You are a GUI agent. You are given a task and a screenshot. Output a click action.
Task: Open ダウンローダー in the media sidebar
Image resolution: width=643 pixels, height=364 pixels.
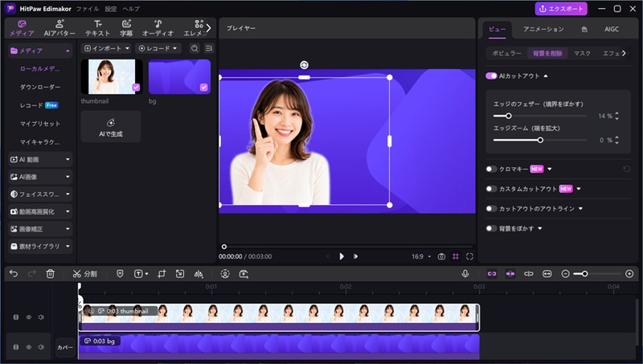(x=40, y=87)
